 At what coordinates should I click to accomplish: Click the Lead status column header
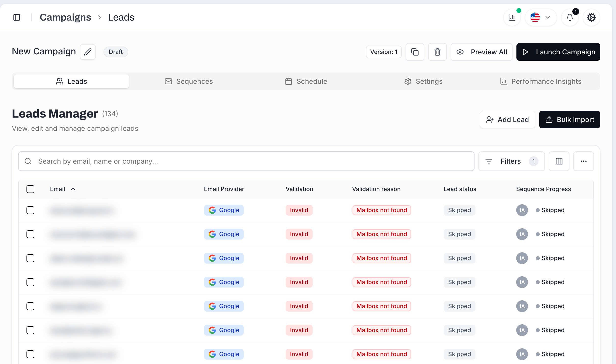460,189
